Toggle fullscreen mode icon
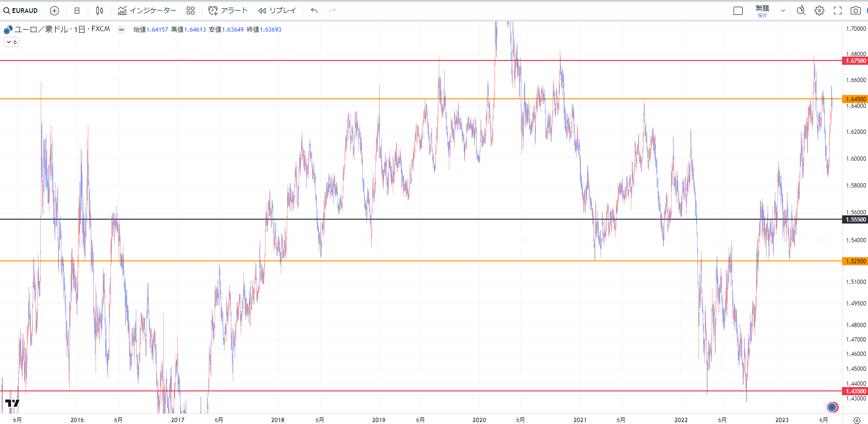The height and width of the screenshot is (424, 868). coord(838,11)
